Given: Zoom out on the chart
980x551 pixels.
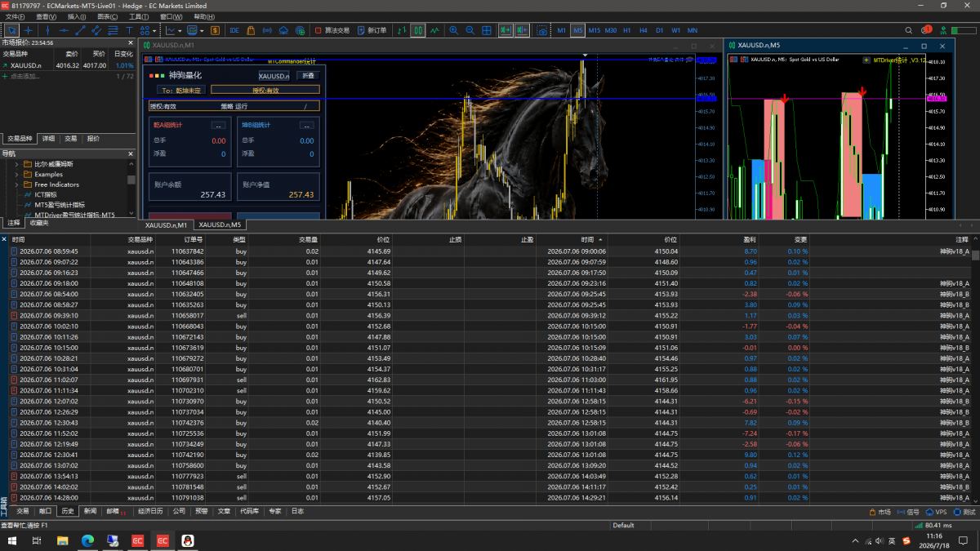Looking at the screenshot, I should (470, 30).
